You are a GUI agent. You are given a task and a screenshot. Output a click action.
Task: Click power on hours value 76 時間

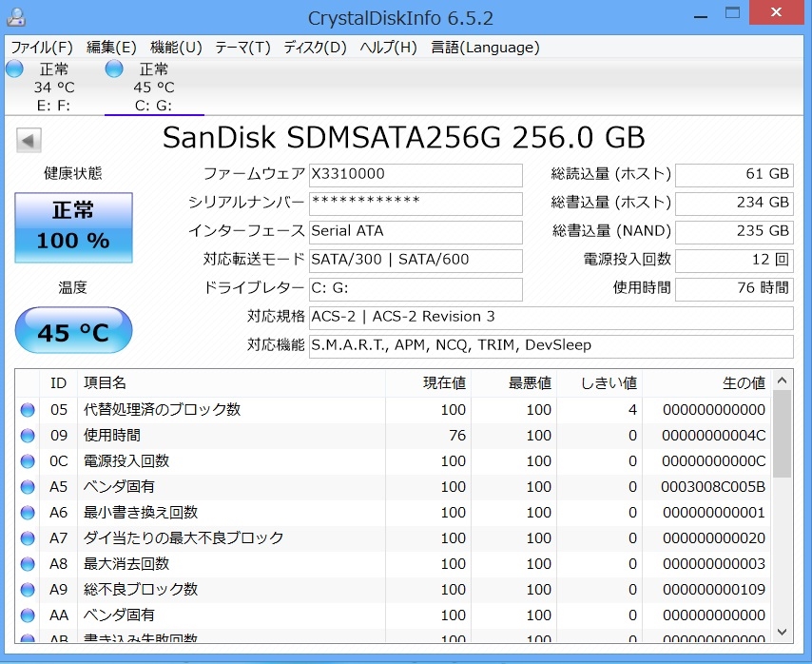pyautogui.click(x=734, y=289)
